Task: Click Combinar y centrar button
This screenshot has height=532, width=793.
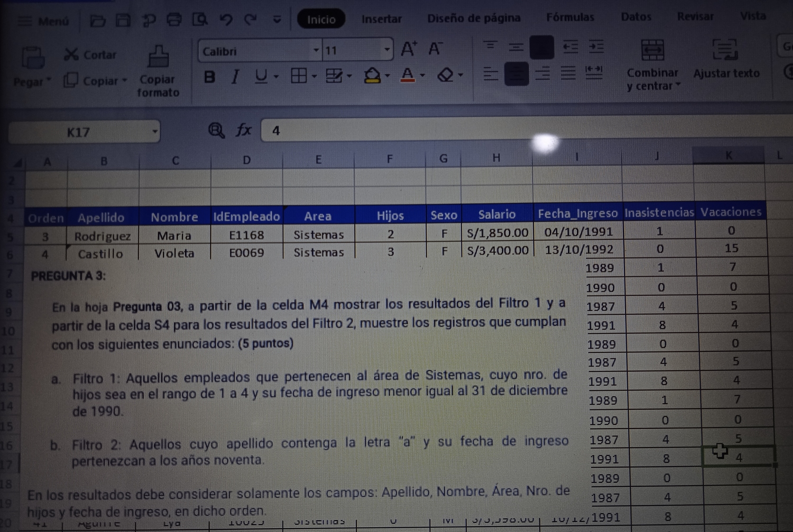Action: point(652,65)
